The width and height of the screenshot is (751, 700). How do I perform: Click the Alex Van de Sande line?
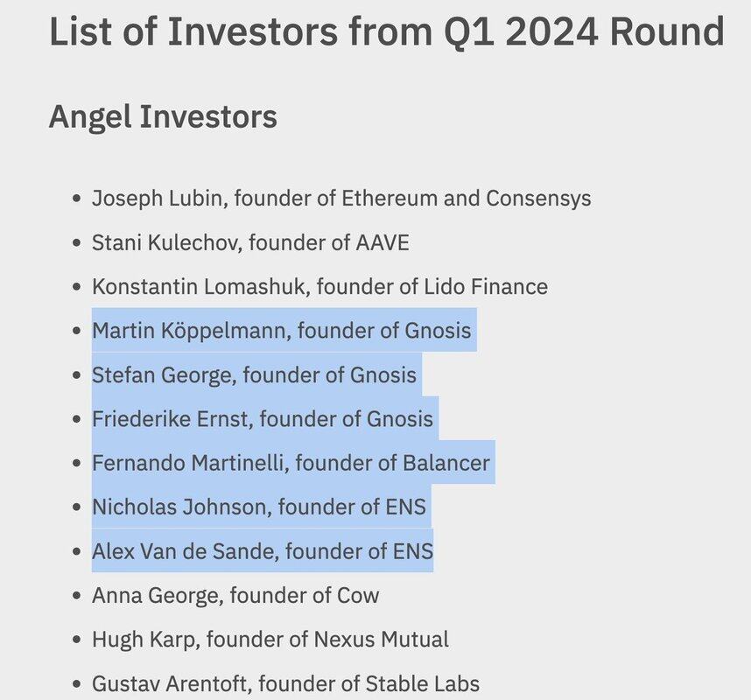262,551
